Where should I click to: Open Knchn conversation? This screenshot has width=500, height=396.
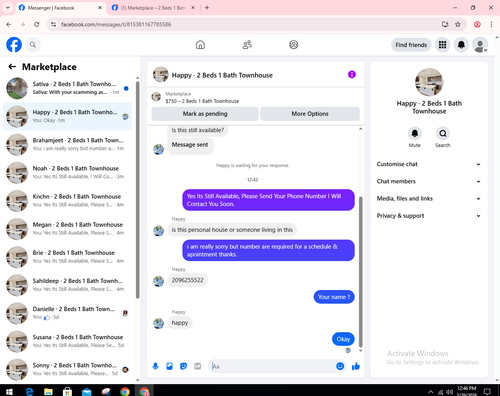[x=67, y=201]
